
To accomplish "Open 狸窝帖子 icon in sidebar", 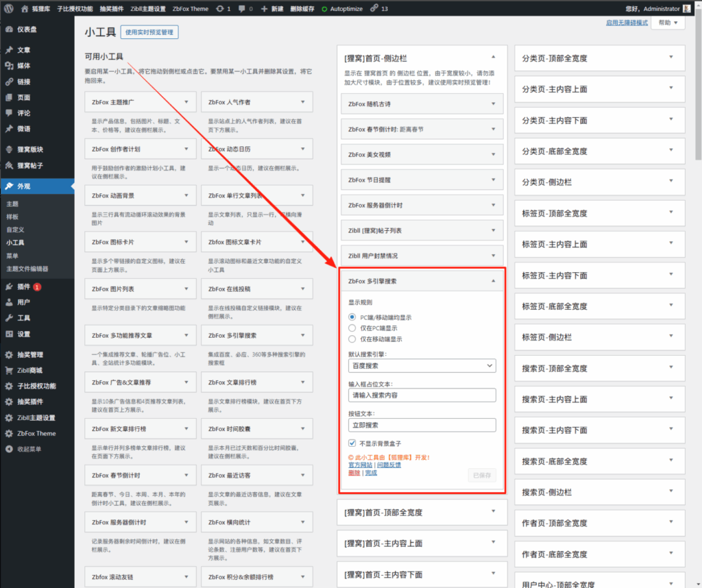I will tap(9, 166).
